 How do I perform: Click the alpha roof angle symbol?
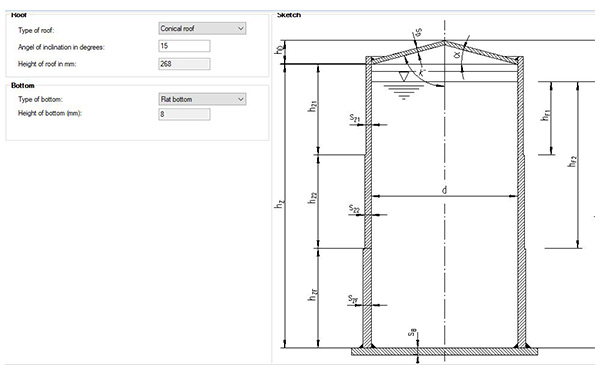coord(457,55)
